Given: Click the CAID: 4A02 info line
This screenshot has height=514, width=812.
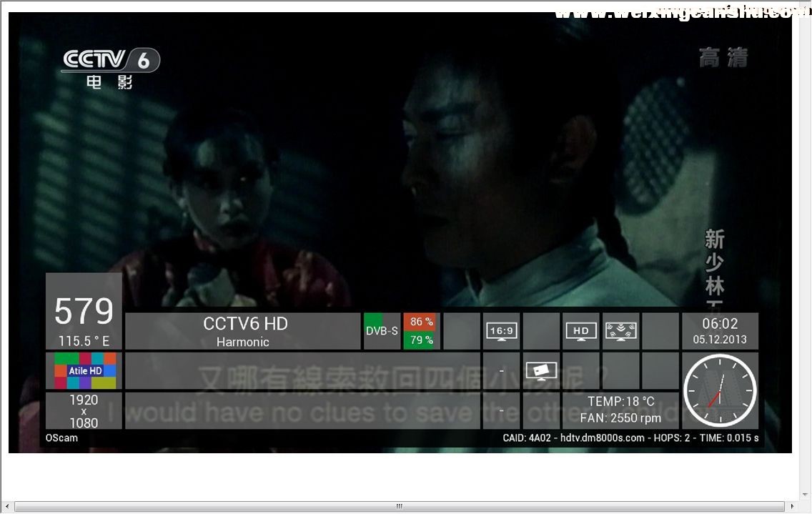Looking at the screenshot, I should [630, 438].
